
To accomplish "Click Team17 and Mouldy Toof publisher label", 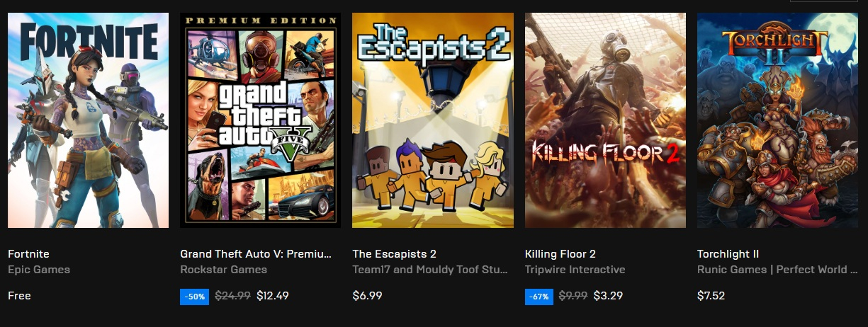I will (x=430, y=270).
